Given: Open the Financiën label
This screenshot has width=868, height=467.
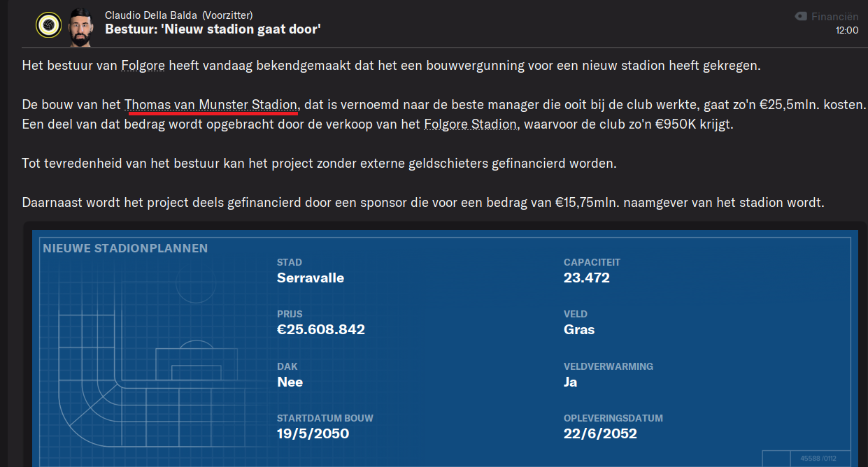Looking at the screenshot, I should (834, 16).
